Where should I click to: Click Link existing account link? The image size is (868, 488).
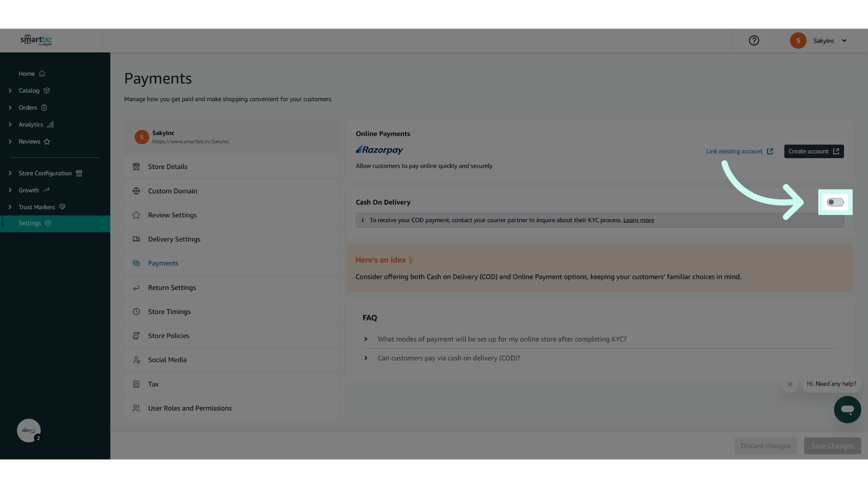pos(740,151)
